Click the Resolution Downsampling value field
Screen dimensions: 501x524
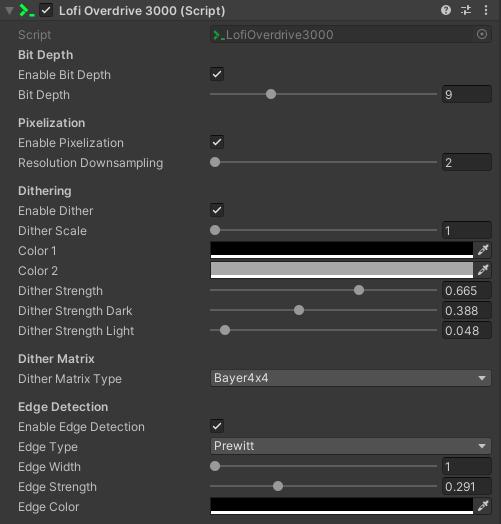[467, 162]
